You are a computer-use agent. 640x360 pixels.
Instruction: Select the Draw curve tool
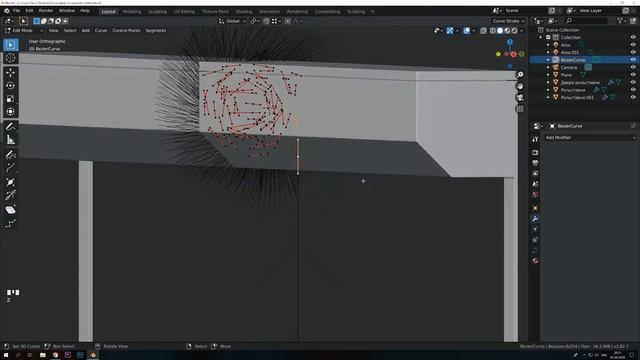[11, 154]
